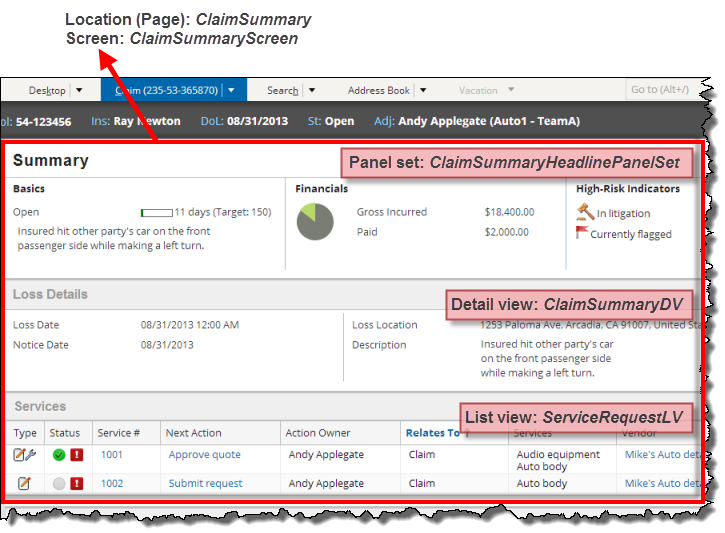Click the green check status icon for 1001
The width and height of the screenshot is (725, 533).
pyautogui.click(x=59, y=455)
